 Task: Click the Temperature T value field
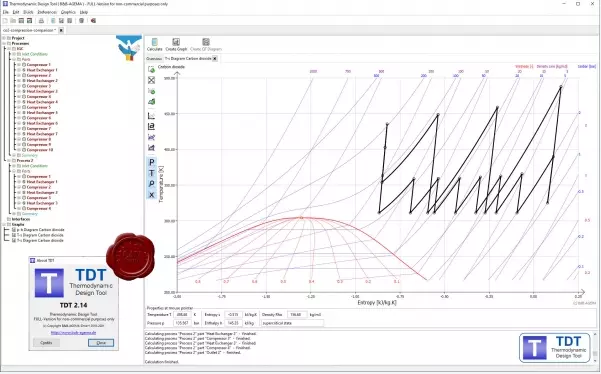[x=182, y=315]
